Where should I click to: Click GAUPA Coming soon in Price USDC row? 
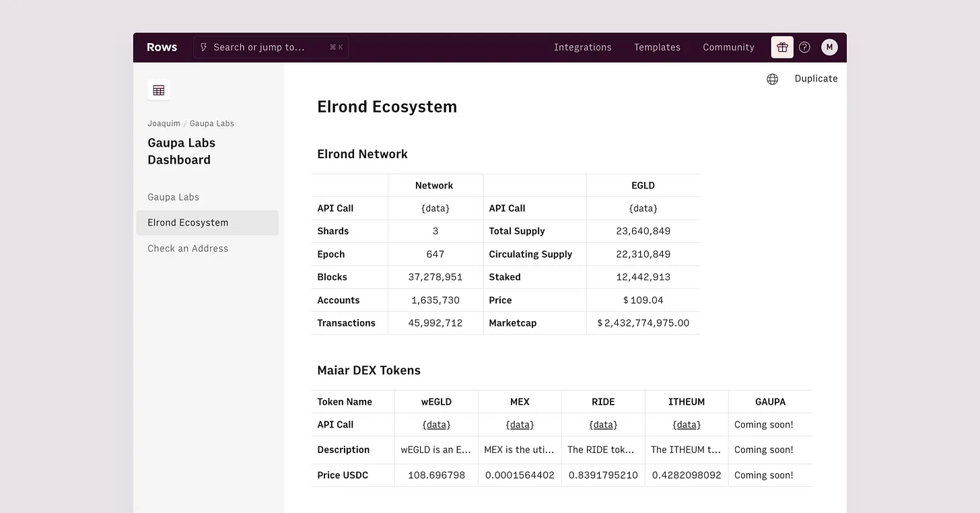[x=764, y=475]
